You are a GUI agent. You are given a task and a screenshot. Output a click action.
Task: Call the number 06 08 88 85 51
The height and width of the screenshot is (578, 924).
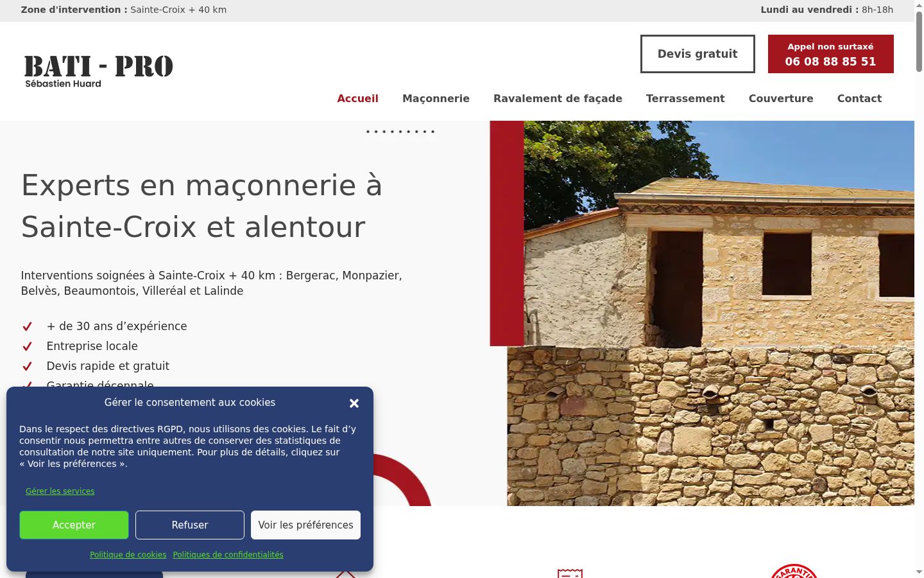[831, 54]
